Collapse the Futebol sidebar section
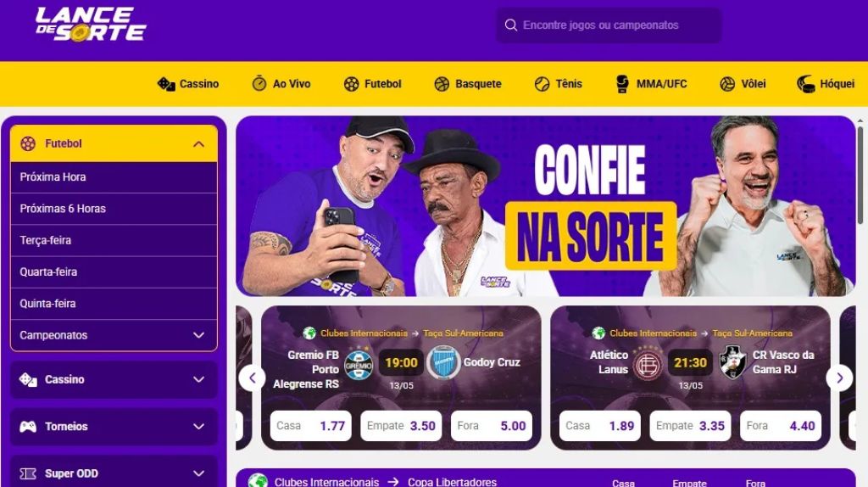The width and height of the screenshot is (868, 487). pos(198,144)
